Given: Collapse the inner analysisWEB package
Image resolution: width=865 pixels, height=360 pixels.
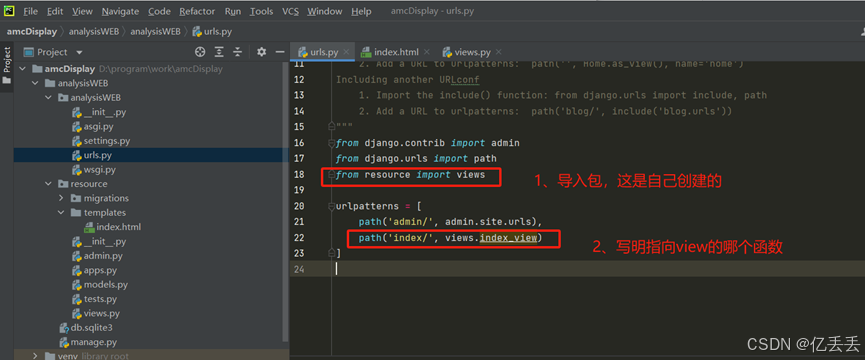Looking at the screenshot, I should coord(49,98).
